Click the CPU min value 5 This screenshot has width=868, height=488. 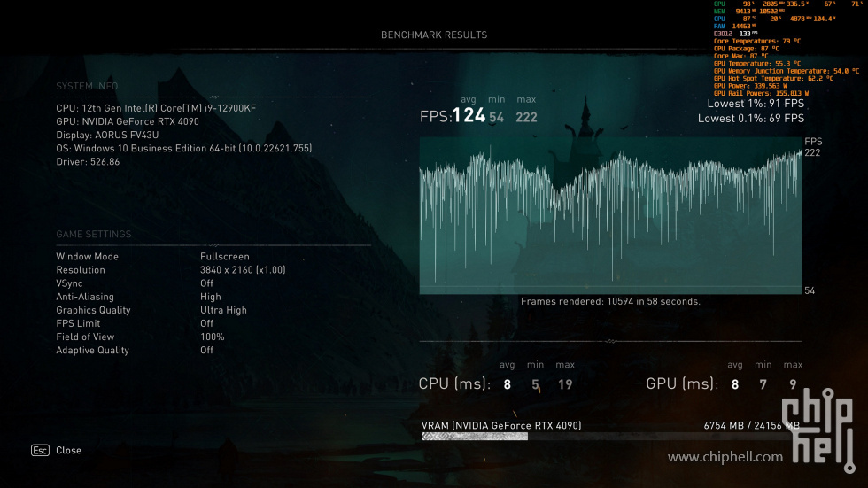click(x=535, y=384)
